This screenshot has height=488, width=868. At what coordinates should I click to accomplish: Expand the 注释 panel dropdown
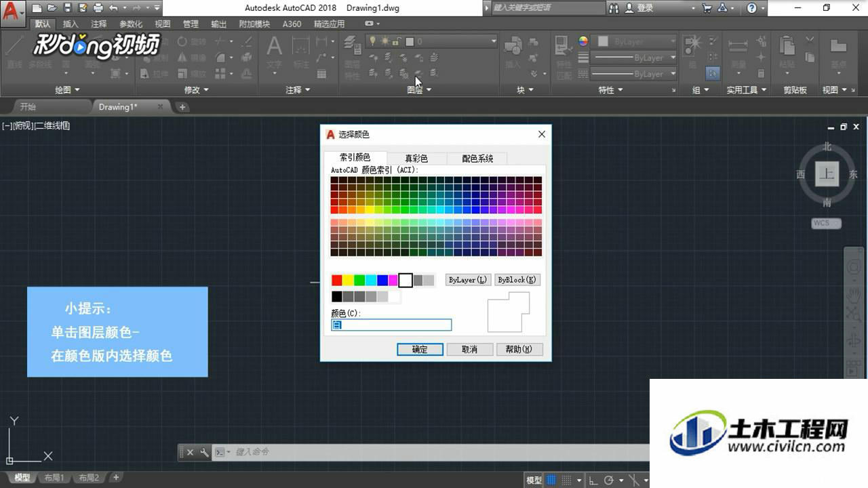298,89
